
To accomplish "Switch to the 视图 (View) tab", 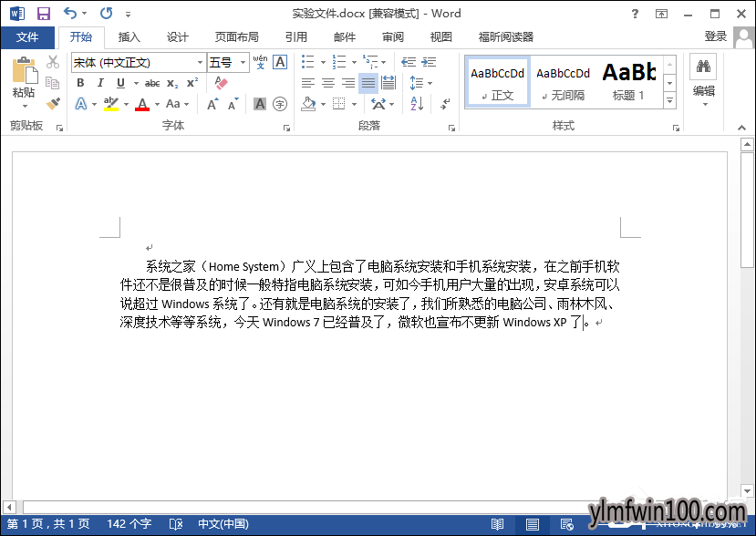I will point(441,37).
